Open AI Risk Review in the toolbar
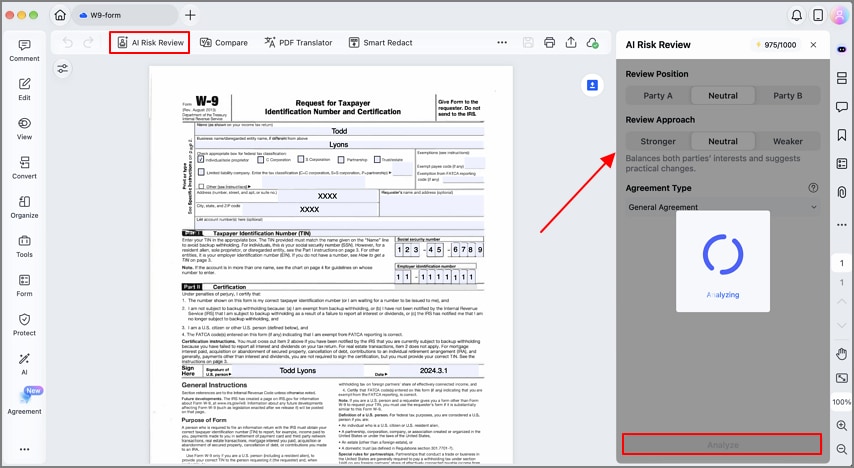Screen dimensions: 854x468 (150, 42)
